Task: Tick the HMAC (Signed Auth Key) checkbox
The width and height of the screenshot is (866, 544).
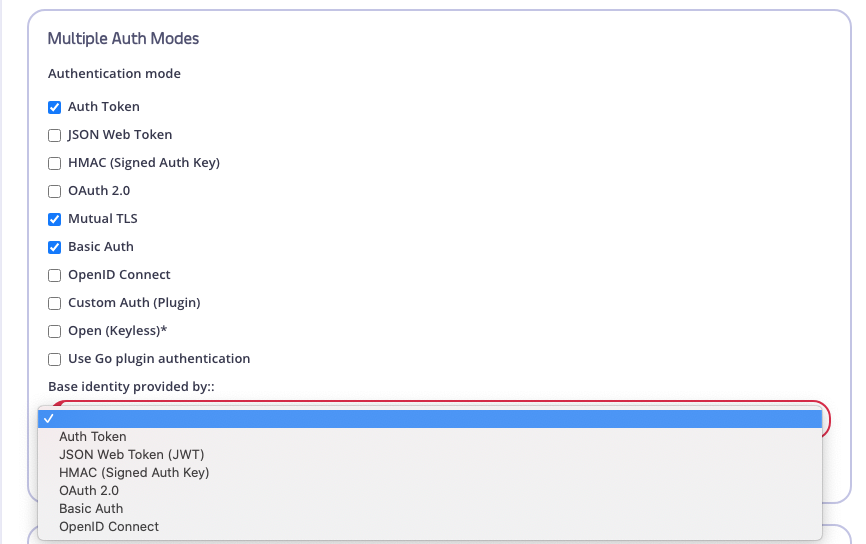Action: (x=55, y=163)
